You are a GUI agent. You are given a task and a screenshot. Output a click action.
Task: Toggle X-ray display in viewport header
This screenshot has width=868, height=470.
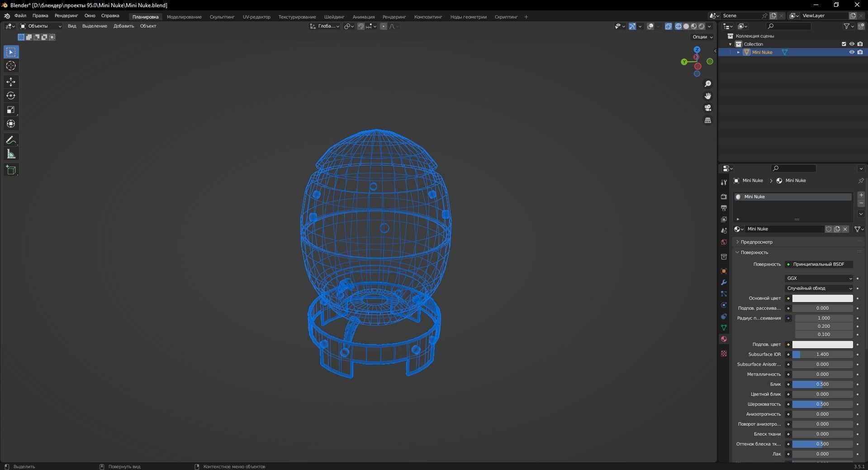[669, 26]
